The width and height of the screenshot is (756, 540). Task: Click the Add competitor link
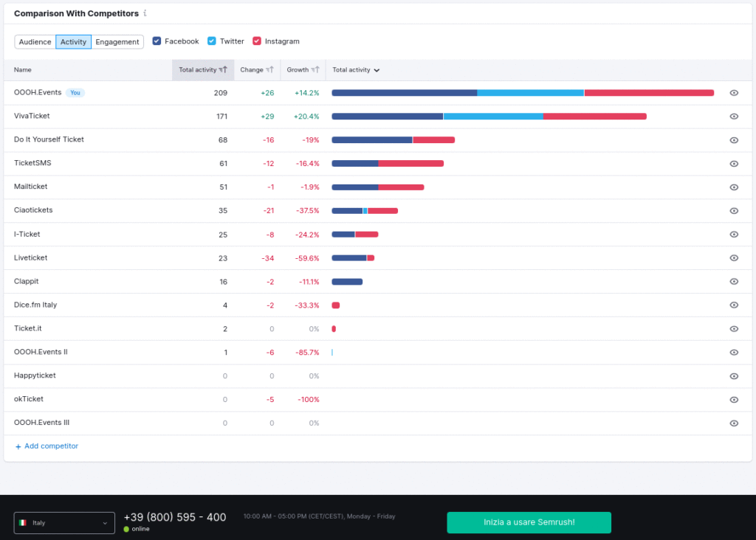[51, 446]
